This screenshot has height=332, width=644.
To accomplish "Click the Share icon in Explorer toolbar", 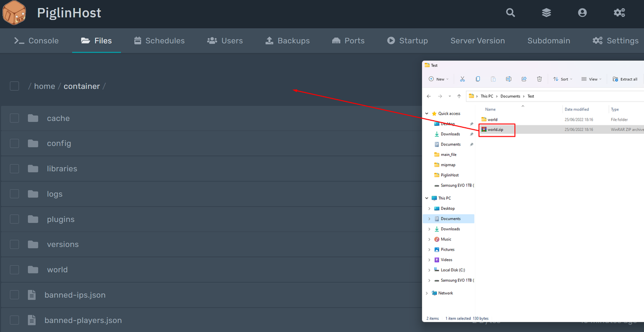I will 524,79.
